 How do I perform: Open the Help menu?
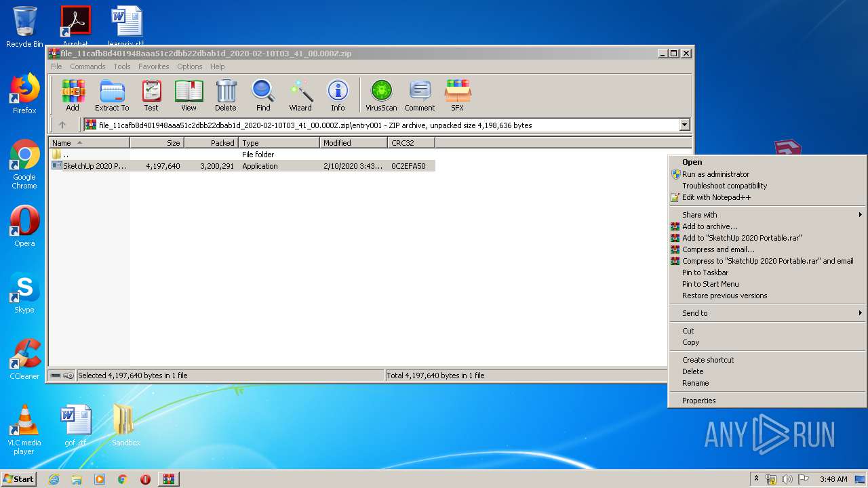click(x=217, y=66)
